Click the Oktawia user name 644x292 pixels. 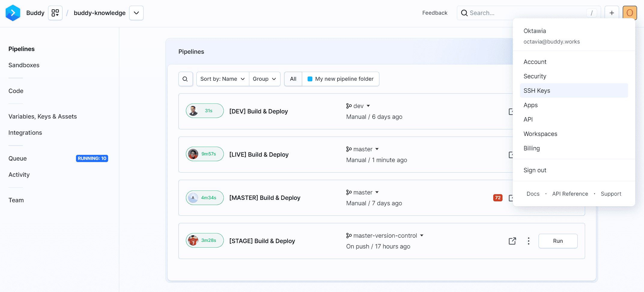point(535,31)
